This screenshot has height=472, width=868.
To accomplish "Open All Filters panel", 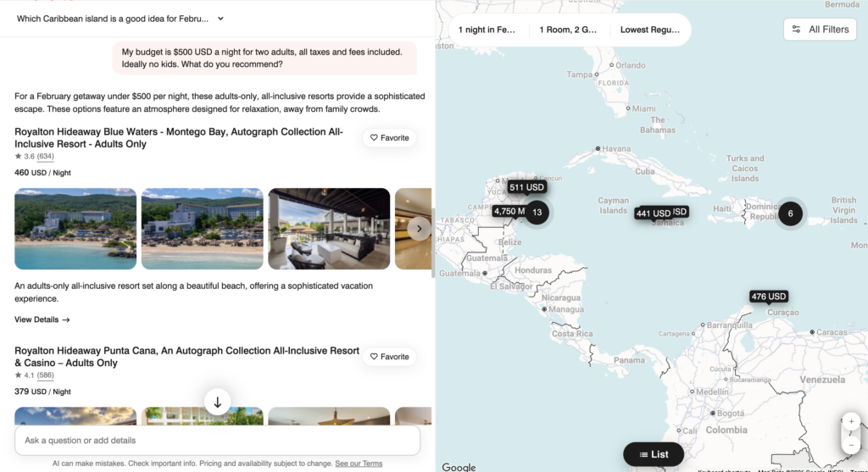I will click(x=820, y=30).
